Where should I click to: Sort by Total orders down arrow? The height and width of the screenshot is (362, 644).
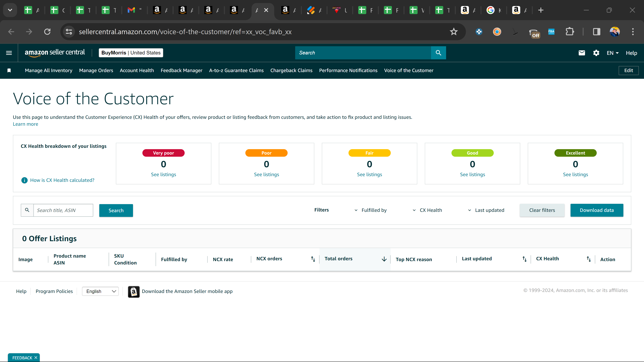[x=384, y=259]
